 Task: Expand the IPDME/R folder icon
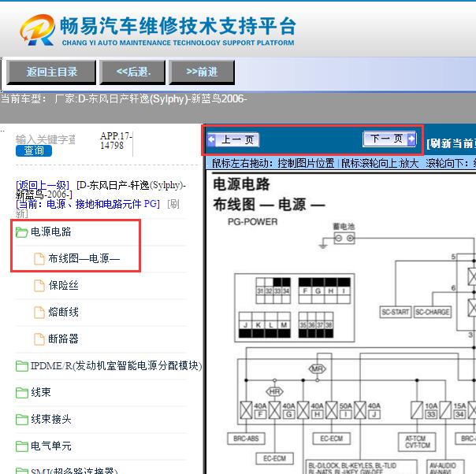tap(22, 366)
